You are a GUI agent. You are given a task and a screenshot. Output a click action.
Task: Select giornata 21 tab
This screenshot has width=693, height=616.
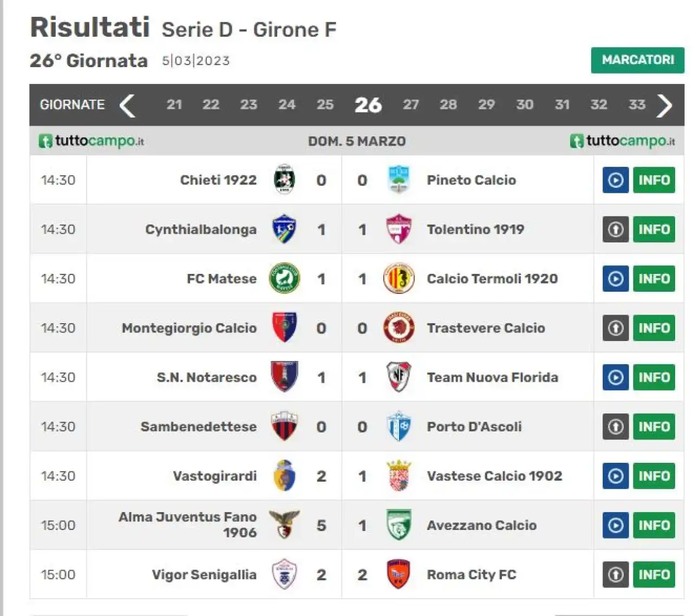(174, 104)
